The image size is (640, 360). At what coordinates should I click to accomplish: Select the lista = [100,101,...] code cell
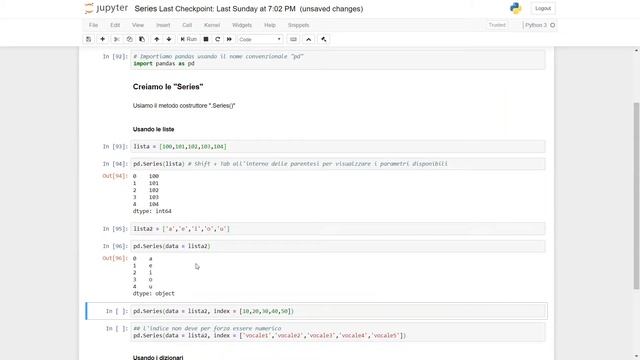[338, 147]
